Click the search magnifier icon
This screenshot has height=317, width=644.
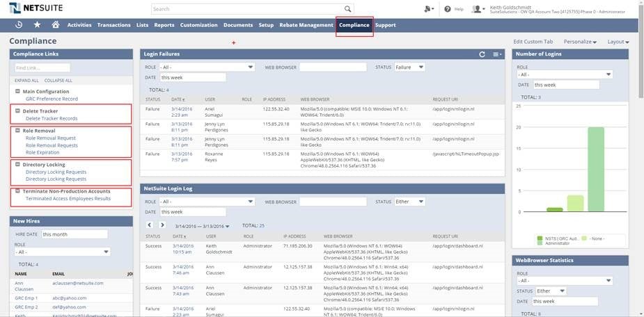(x=347, y=8)
